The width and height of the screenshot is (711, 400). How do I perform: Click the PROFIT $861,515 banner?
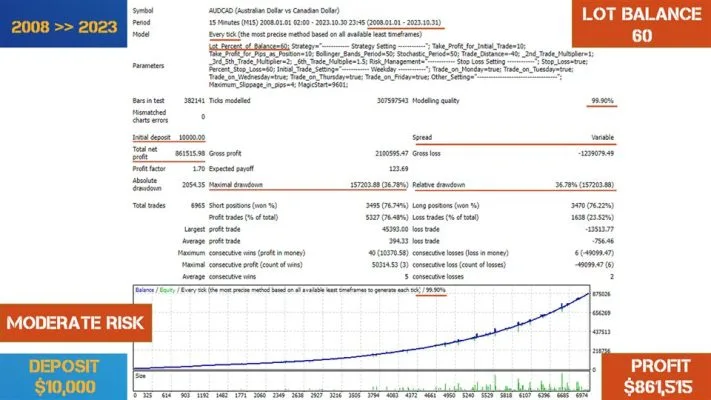click(656, 377)
